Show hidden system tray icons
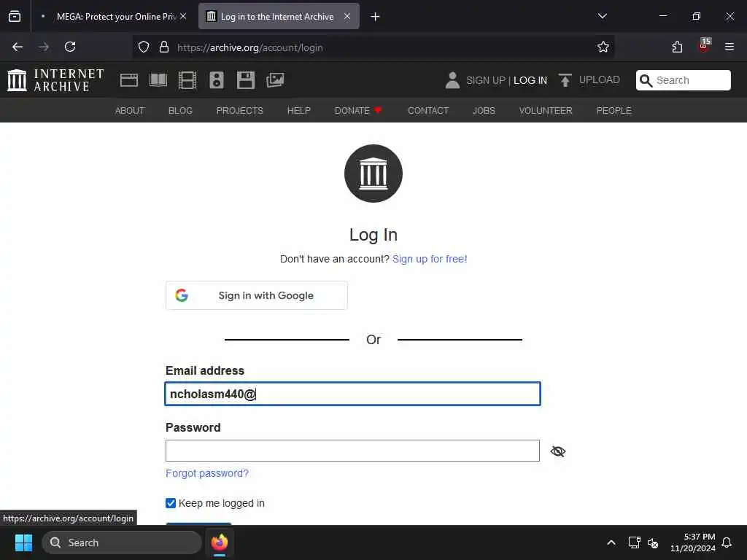Image resolution: width=747 pixels, height=560 pixels. 611,542
